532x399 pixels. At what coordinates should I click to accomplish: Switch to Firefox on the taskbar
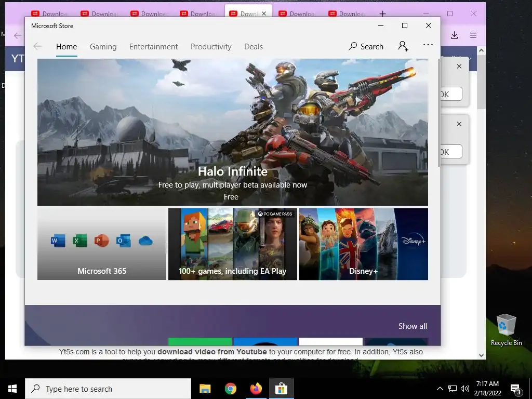click(256, 389)
